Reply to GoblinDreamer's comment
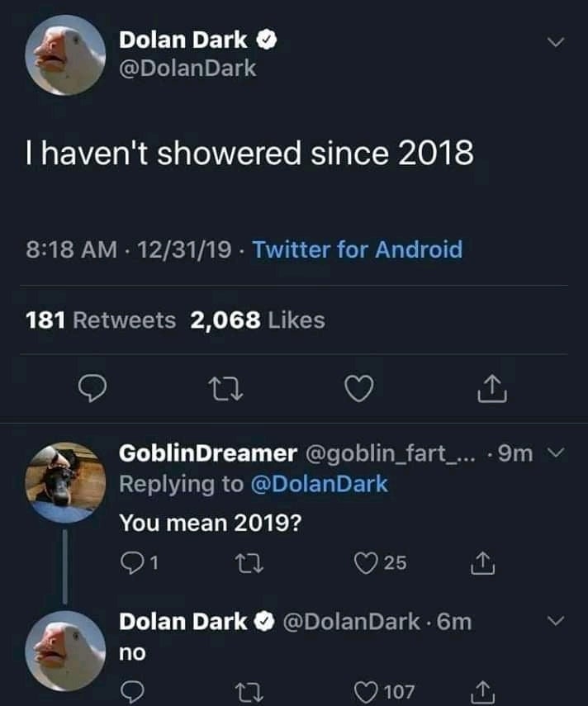Screen dimensions: 588x706 point(132,562)
